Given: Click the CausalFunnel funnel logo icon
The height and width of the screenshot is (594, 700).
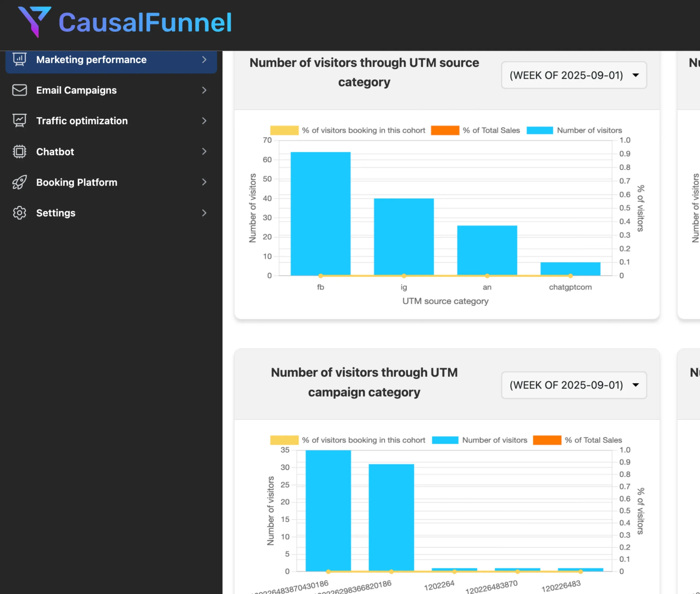Looking at the screenshot, I should click(34, 21).
